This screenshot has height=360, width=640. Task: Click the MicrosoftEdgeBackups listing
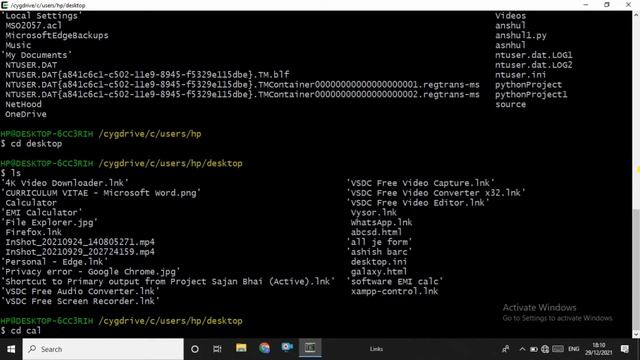(57, 35)
